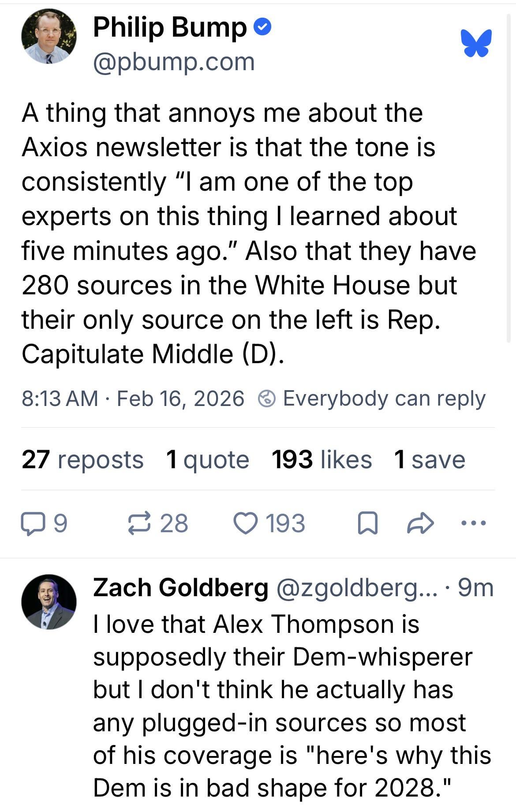Open Philip Bump's display name
The image size is (516, 812).
(x=170, y=27)
